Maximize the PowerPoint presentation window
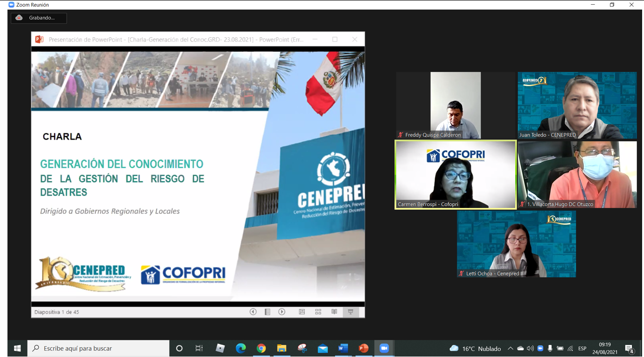 [x=335, y=40]
